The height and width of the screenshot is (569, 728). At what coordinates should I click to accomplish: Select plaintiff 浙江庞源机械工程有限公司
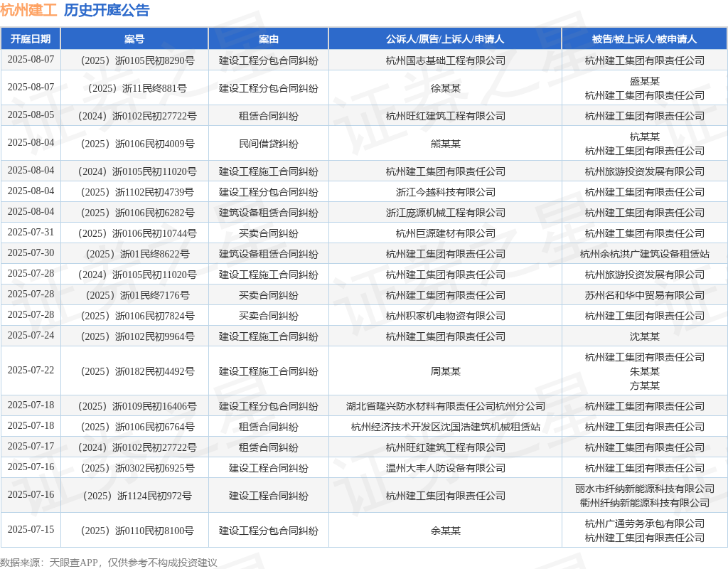445,213
